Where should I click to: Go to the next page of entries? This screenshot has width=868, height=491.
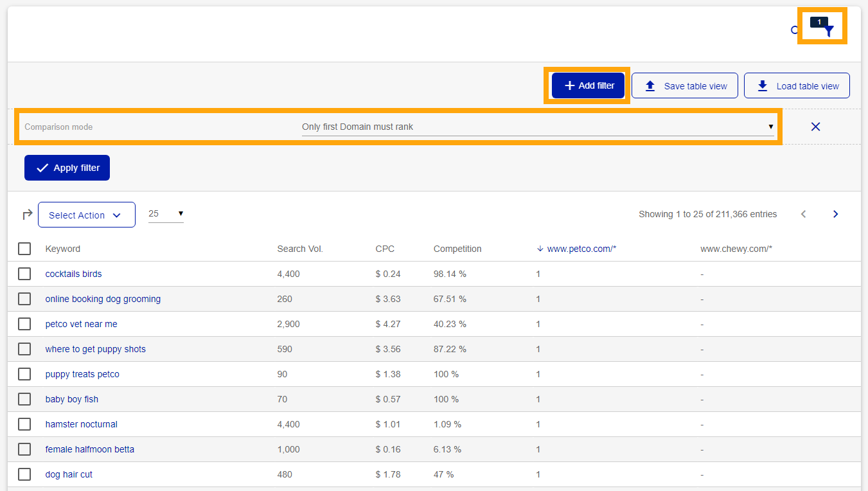pyautogui.click(x=835, y=214)
